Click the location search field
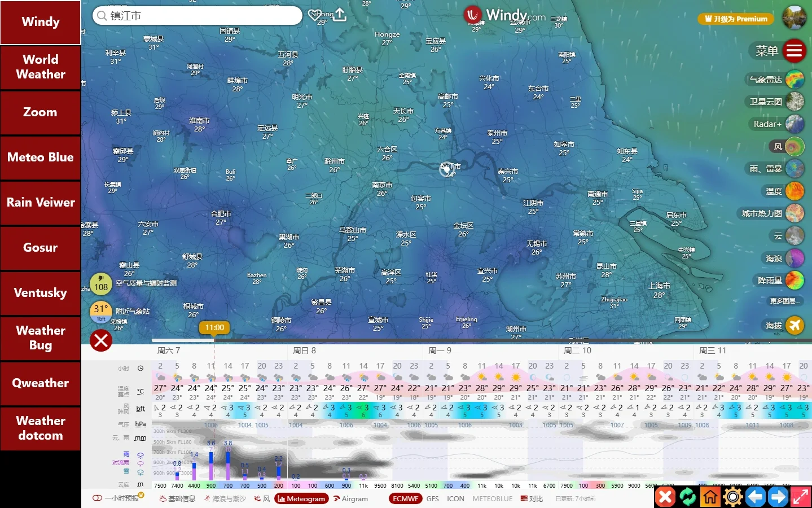The width and height of the screenshot is (812, 508). (197, 16)
